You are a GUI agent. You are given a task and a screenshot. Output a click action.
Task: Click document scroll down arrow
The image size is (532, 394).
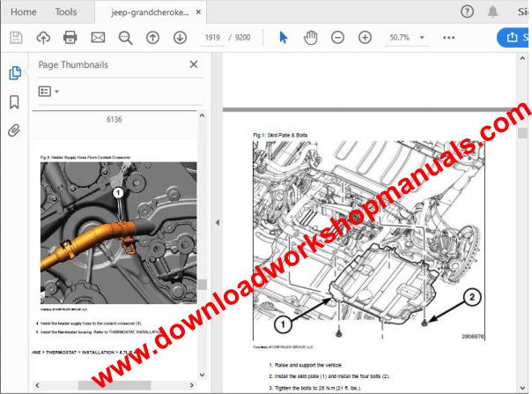click(x=522, y=387)
